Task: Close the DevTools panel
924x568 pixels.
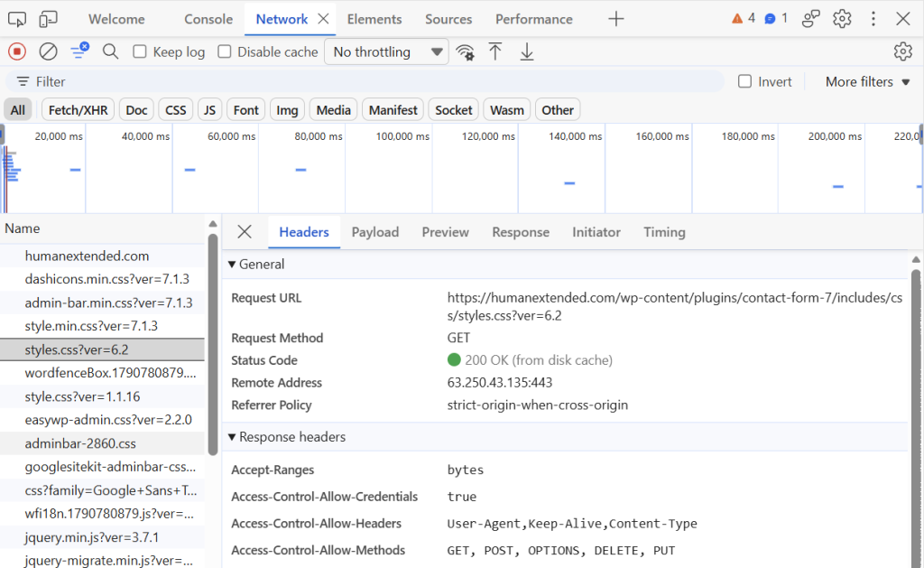Action: [x=902, y=19]
